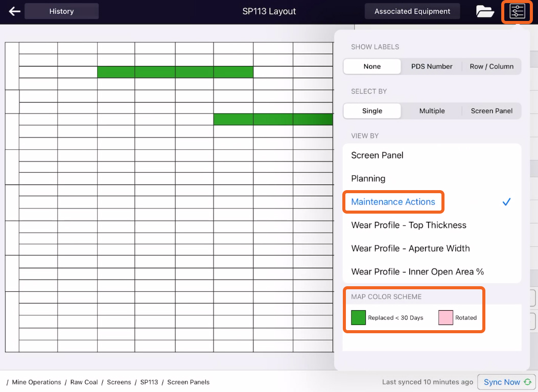Open Screen Panels breadcrumb
The image size is (538, 392).
click(x=188, y=382)
